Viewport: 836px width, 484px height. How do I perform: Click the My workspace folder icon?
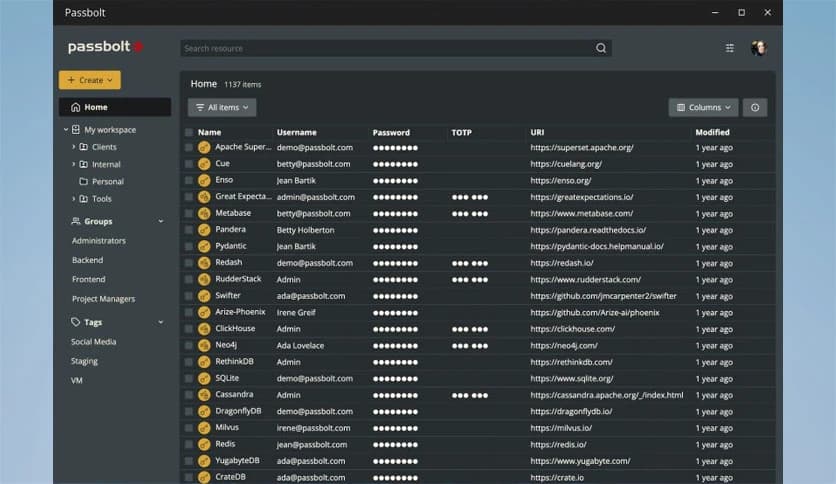click(76, 130)
